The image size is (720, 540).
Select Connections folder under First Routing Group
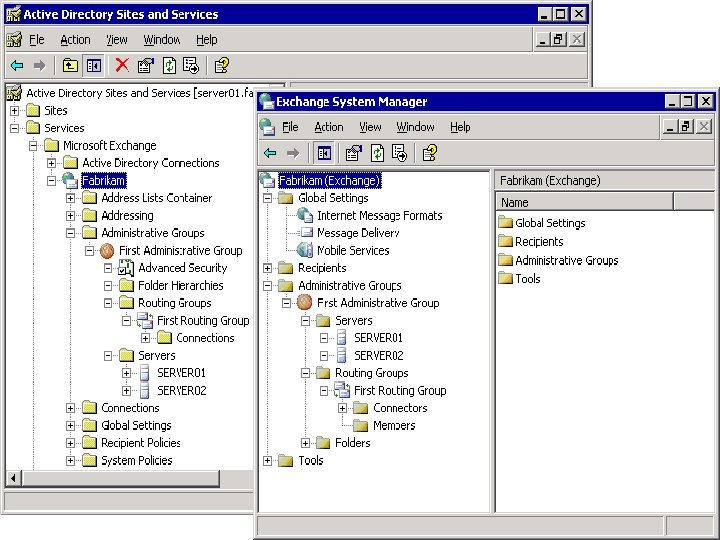point(205,338)
